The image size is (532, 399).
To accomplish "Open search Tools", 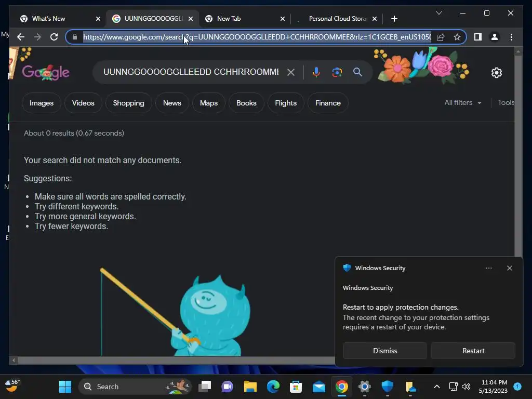I will [506, 102].
